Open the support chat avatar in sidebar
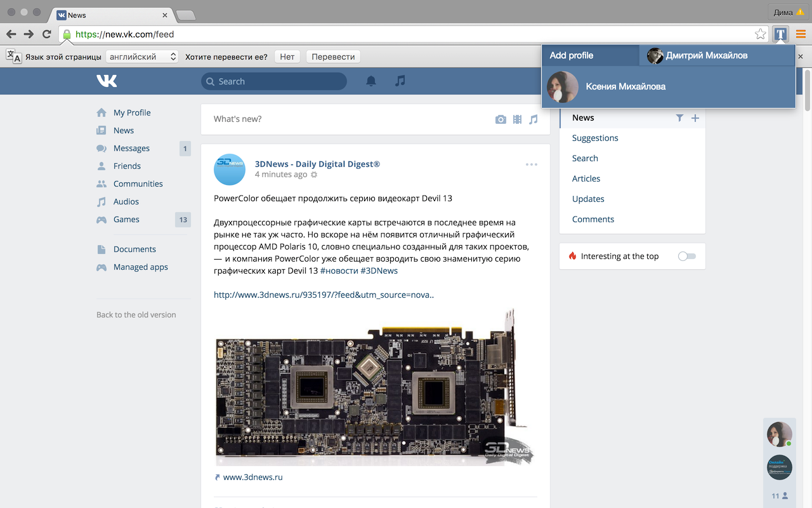This screenshot has width=812, height=508. (x=780, y=468)
